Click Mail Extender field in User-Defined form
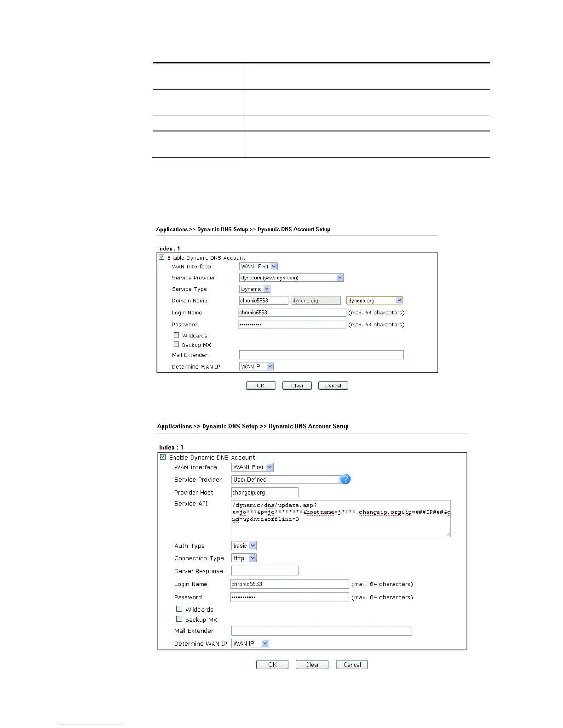This screenshot has width=563, height=728. tap(322, 631)
